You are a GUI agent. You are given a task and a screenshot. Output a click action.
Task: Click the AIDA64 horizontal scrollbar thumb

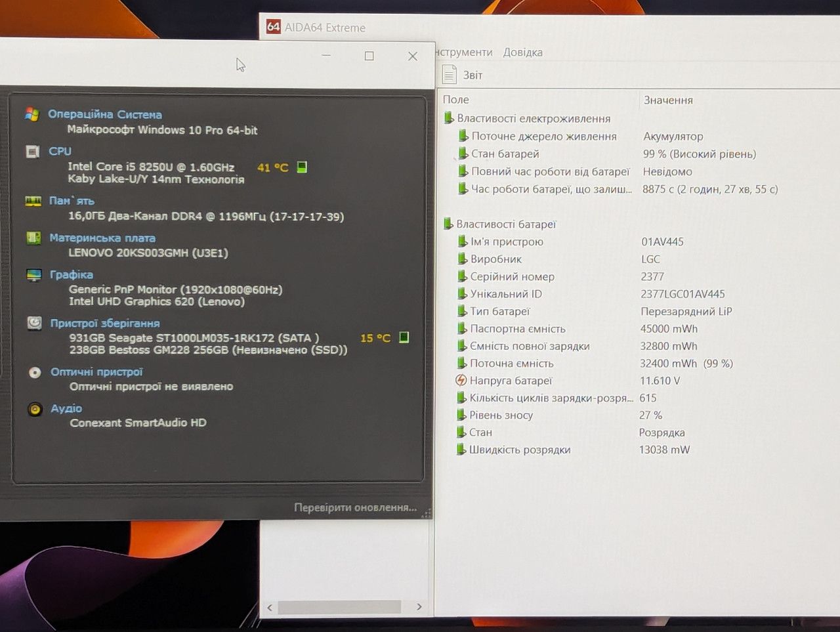tap(339, 607)
